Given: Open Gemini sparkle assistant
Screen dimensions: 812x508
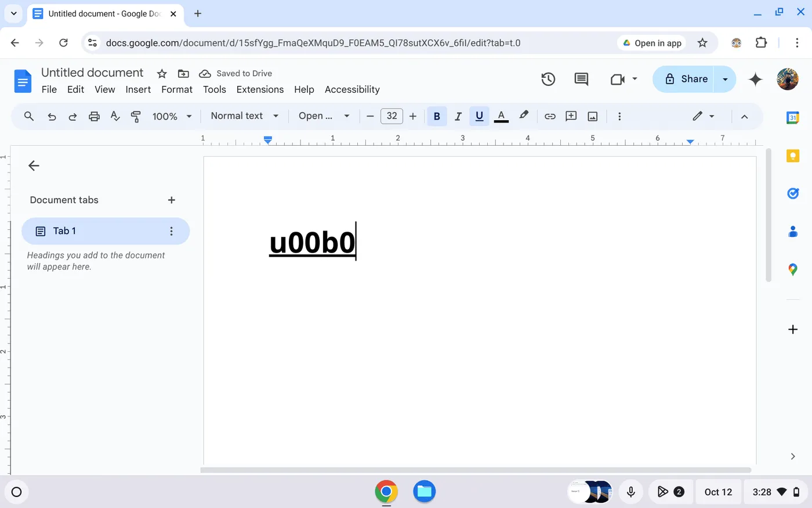Looking at the screenshot, I should click(755, 80).
